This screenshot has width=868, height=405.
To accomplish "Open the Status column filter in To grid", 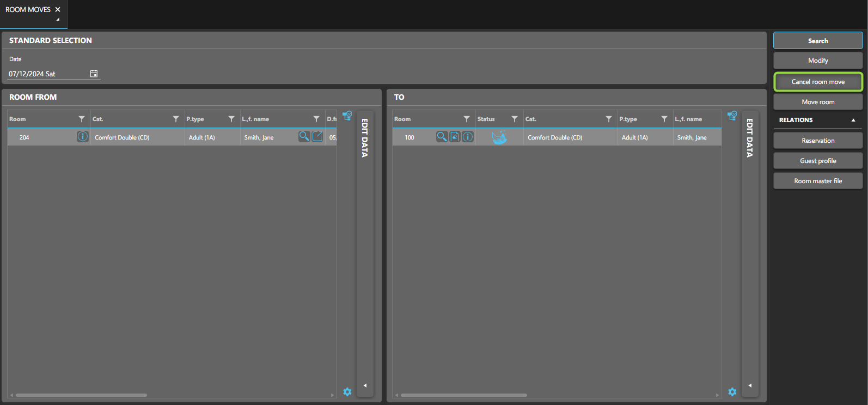I will coord(515,119).
